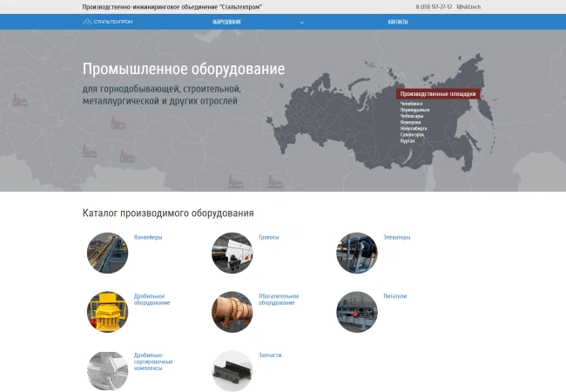Screen dimensions: 566x392
Task: Expand the chevron next to Оборудование menu
Action: 302,22
